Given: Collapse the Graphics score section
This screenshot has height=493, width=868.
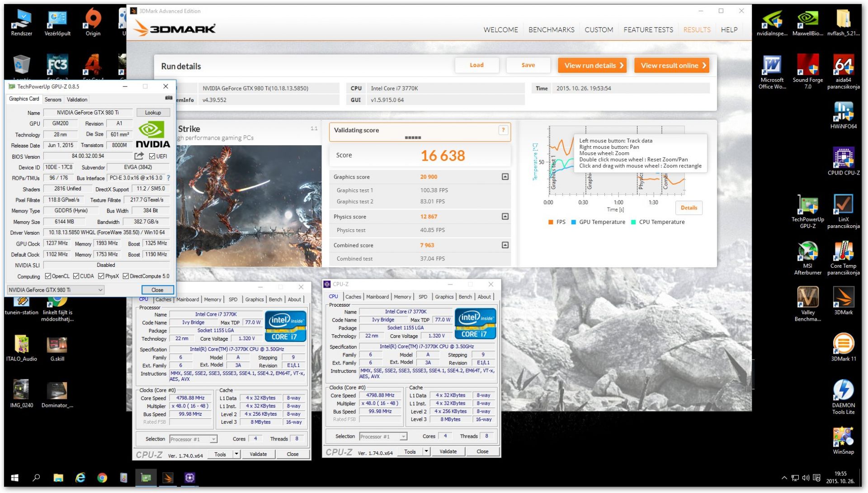Looking at the screenshot, I should click(x=505, y=177).
